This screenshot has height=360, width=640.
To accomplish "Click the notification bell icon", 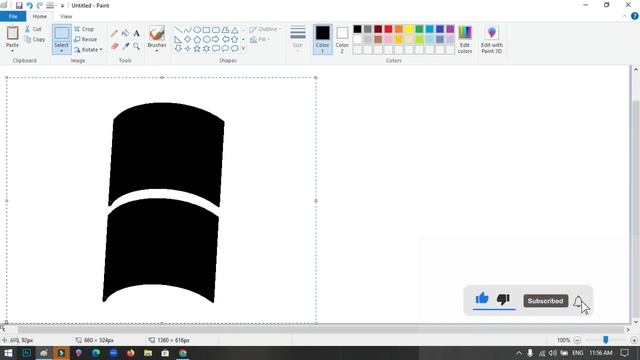I will (578, 302).
